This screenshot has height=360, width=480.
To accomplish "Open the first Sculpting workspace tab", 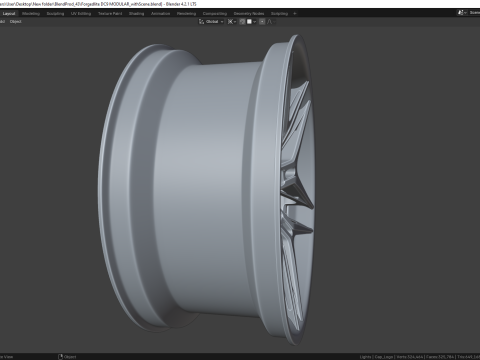I will pyautogui.click(x=55, y=14).
